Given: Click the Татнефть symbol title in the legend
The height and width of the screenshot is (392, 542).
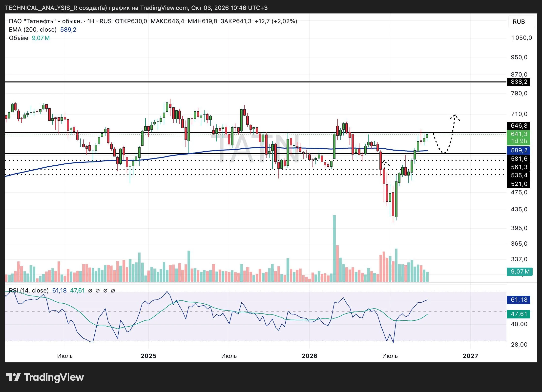Looking at the screenshot, I should 45,21.
